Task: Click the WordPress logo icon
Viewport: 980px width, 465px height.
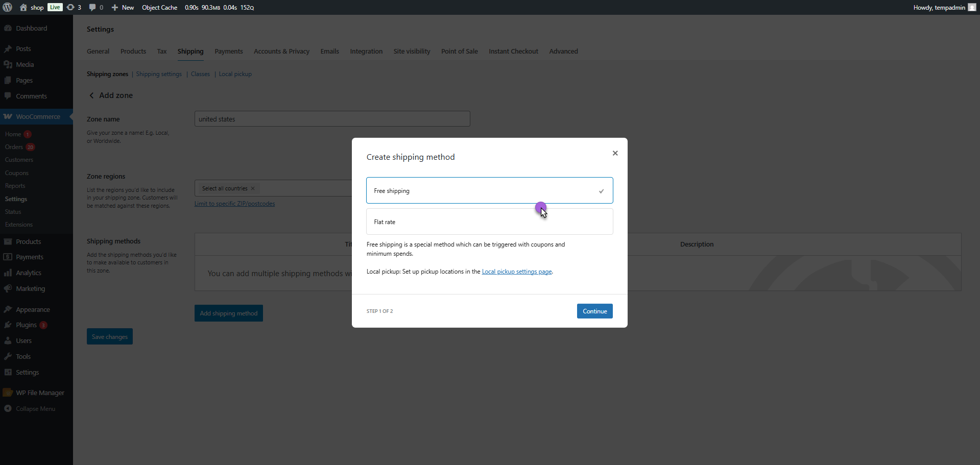Action: click(8, 7)
